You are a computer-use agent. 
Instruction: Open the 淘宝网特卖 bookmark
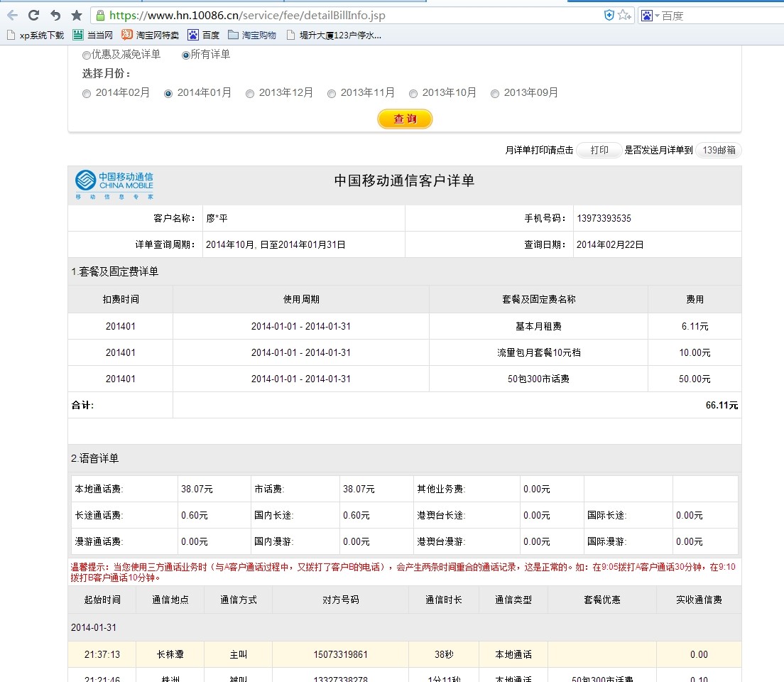tap(150, 35)
